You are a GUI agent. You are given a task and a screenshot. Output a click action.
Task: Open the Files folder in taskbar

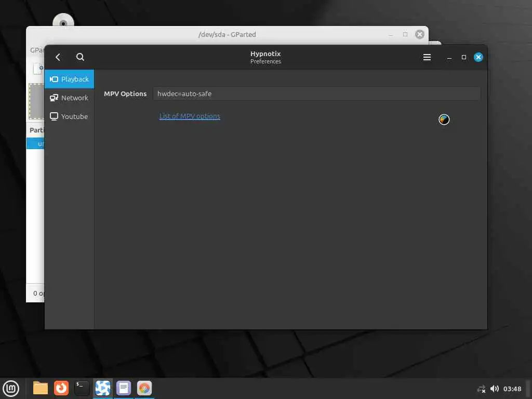click(41, 388)
